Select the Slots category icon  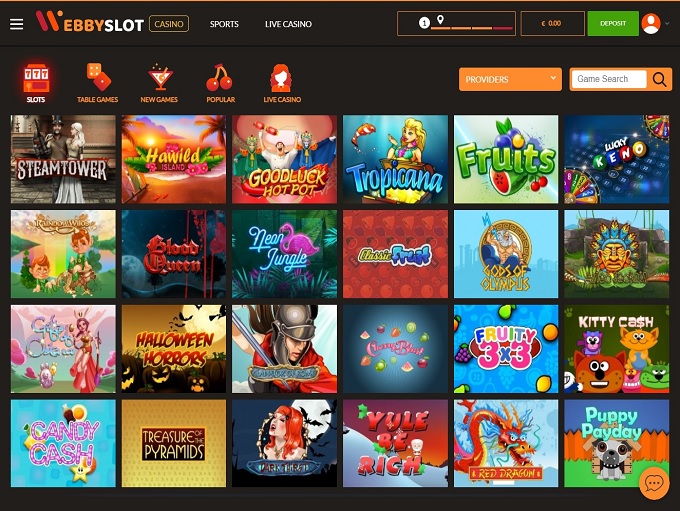[36, 79]
